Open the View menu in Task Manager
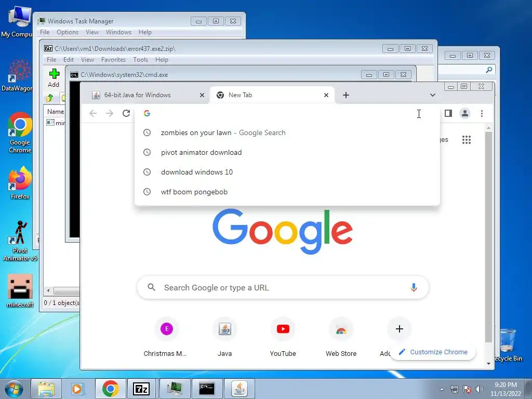This screenshot has width=532, height=399. click(x=92, y=32)
